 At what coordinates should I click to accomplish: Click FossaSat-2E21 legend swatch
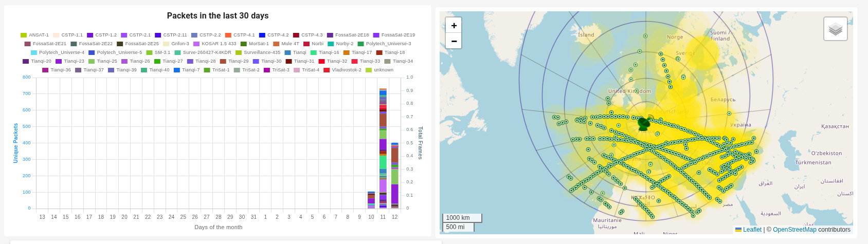pyautogui.click(x=28, y=44)
